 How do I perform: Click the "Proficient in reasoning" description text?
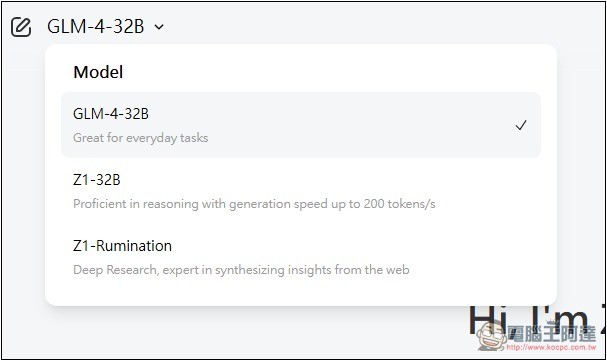tap(135, 204)
